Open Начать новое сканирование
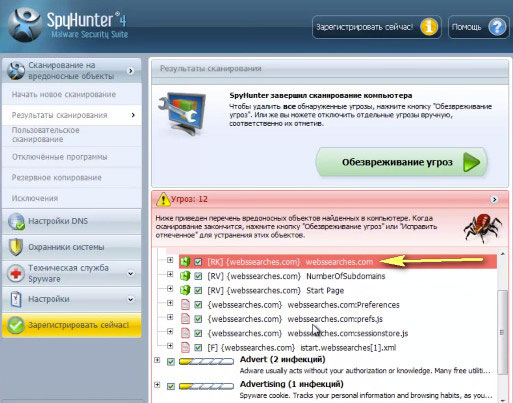The width and height of the screenshot is (513, 403). pyautogui.click(x=72, y=94)
